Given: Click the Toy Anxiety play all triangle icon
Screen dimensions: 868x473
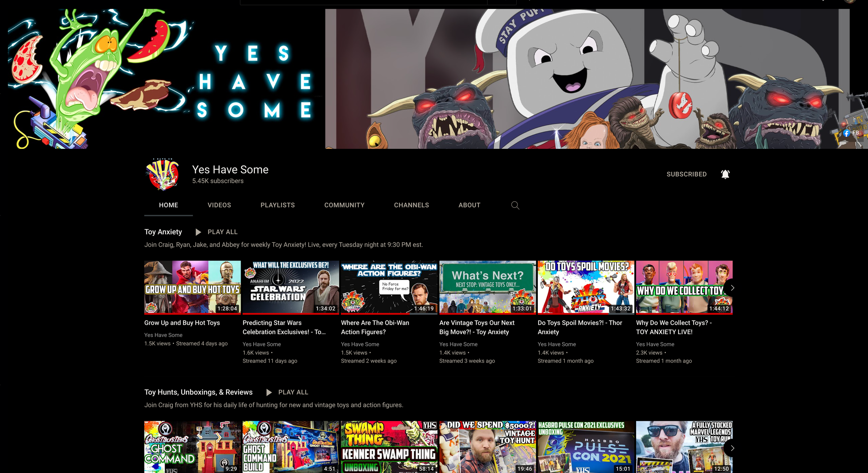Looking at the screenshot, I should pos(198,232).
